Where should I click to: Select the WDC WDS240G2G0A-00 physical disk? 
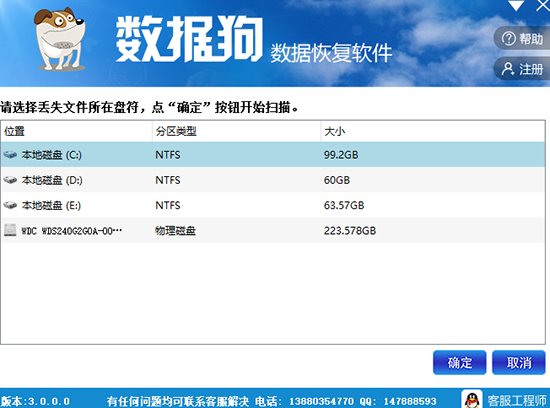[273, 230]
